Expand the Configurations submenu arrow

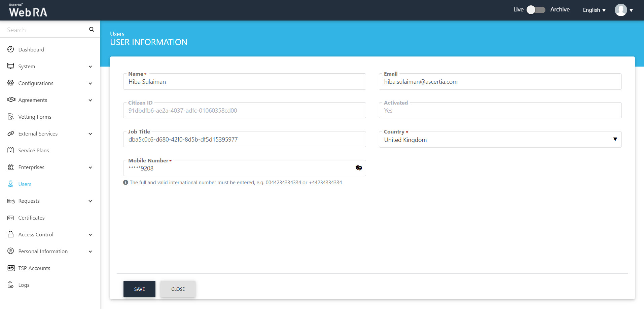point(90,83)
